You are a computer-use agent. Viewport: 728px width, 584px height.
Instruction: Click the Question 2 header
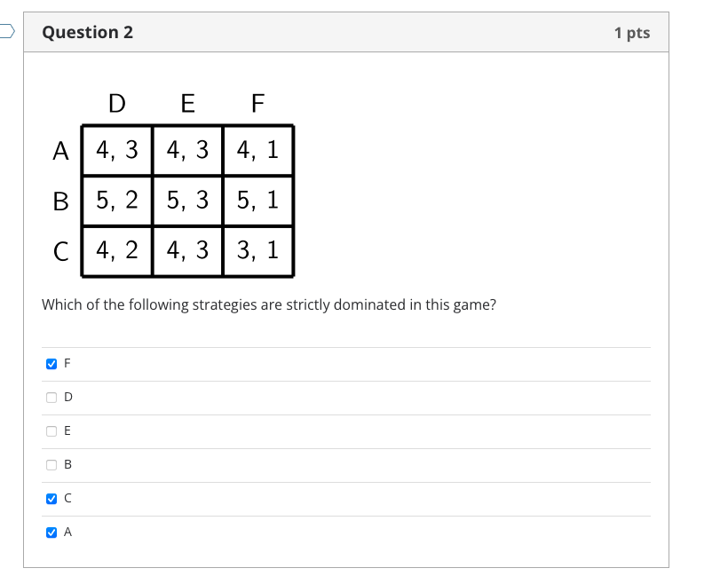(x=86, y=32)
